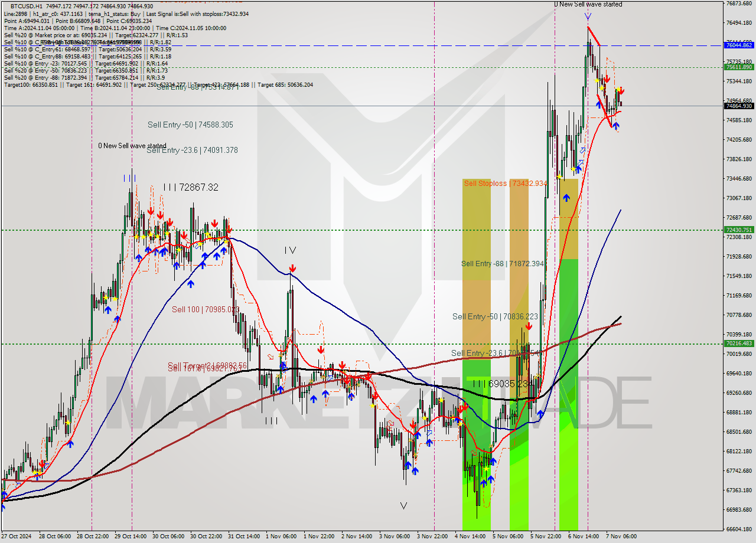Click the 74205.680 price axis value

(x=739, y=139)
